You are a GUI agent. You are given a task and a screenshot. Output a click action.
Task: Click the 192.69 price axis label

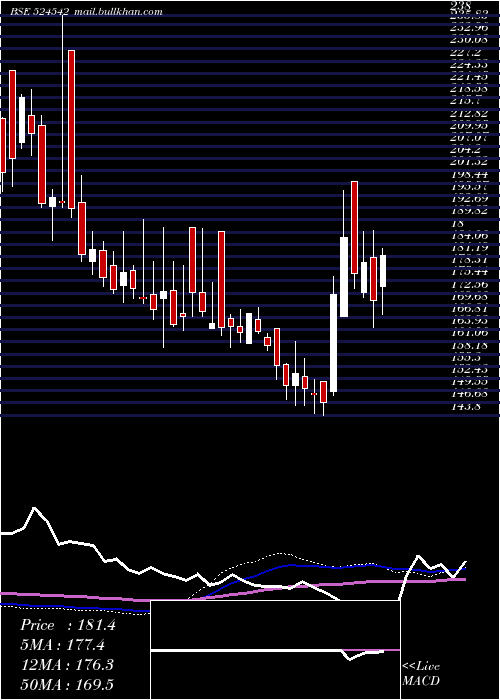click(468, 199)
